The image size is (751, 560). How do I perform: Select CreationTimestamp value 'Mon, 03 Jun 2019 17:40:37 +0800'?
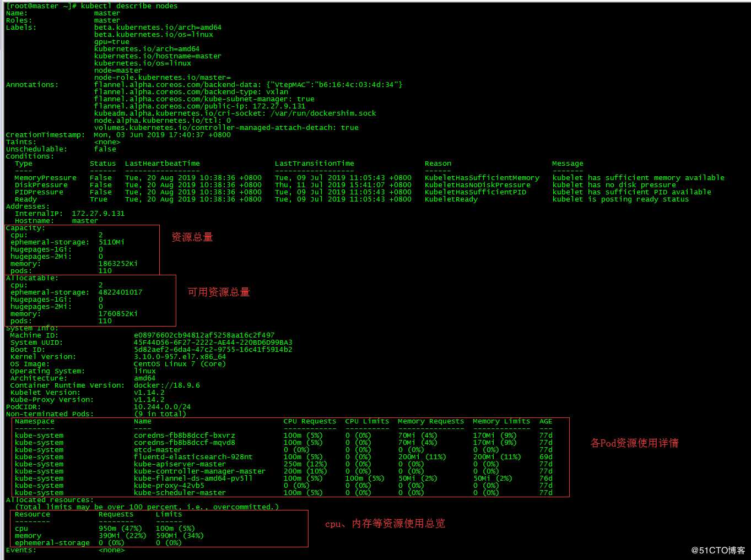point(163,135)
